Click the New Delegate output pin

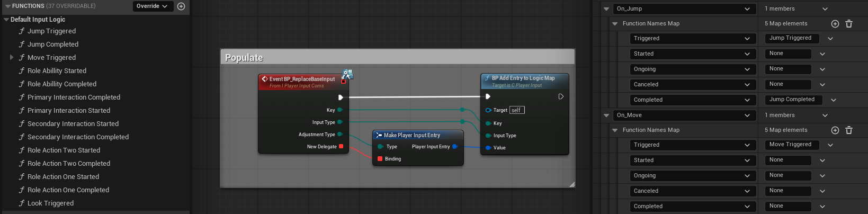coord(341,147)
